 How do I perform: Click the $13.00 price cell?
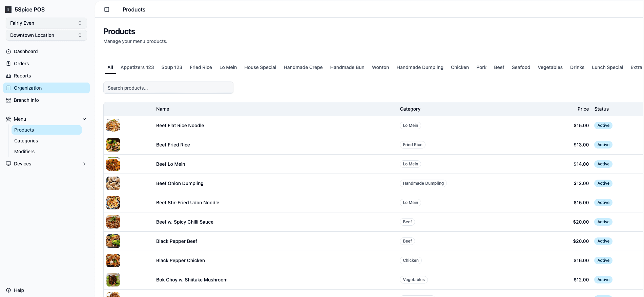[581, 145]
